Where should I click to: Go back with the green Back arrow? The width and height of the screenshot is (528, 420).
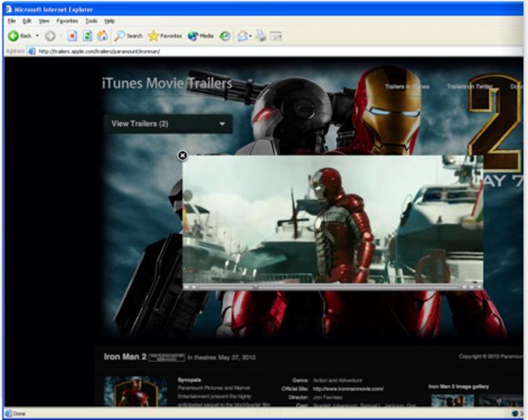[19, 36]
